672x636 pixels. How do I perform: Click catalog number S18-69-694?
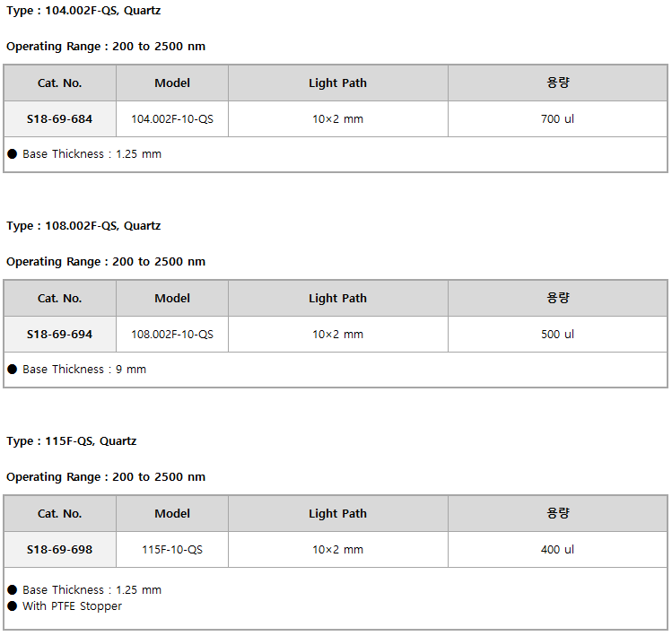(59, 334)
